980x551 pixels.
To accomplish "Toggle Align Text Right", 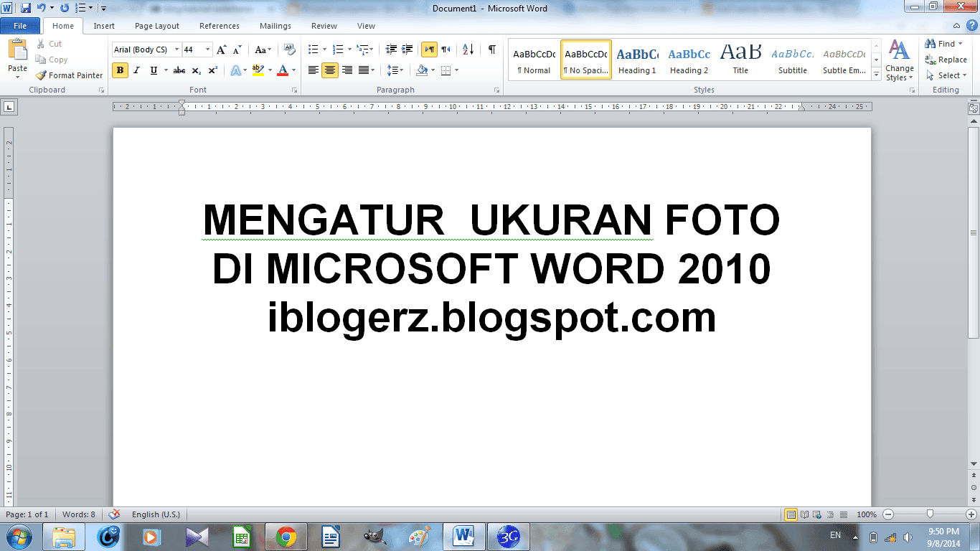I will pos(347,70).
